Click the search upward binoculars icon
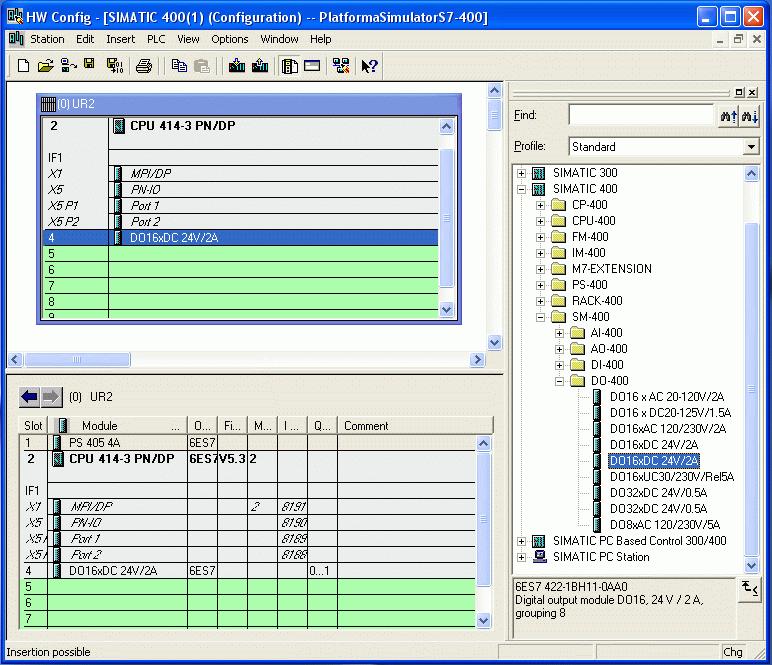 (729, 116)
